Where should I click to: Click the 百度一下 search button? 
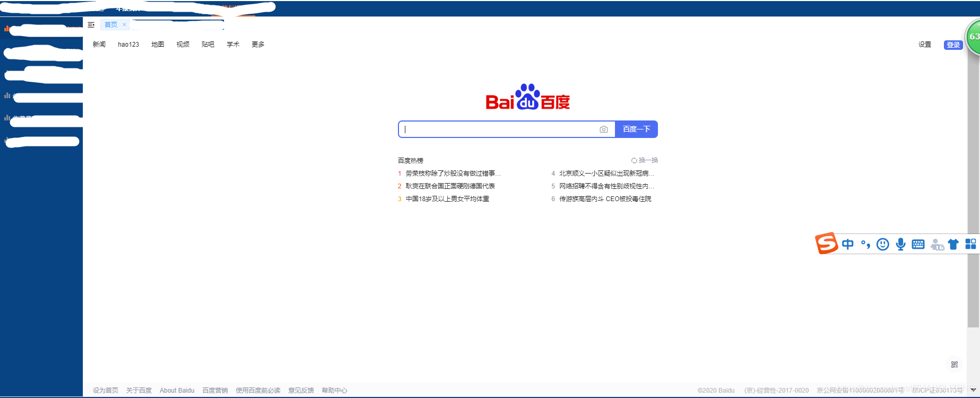[x=636, y=129]
